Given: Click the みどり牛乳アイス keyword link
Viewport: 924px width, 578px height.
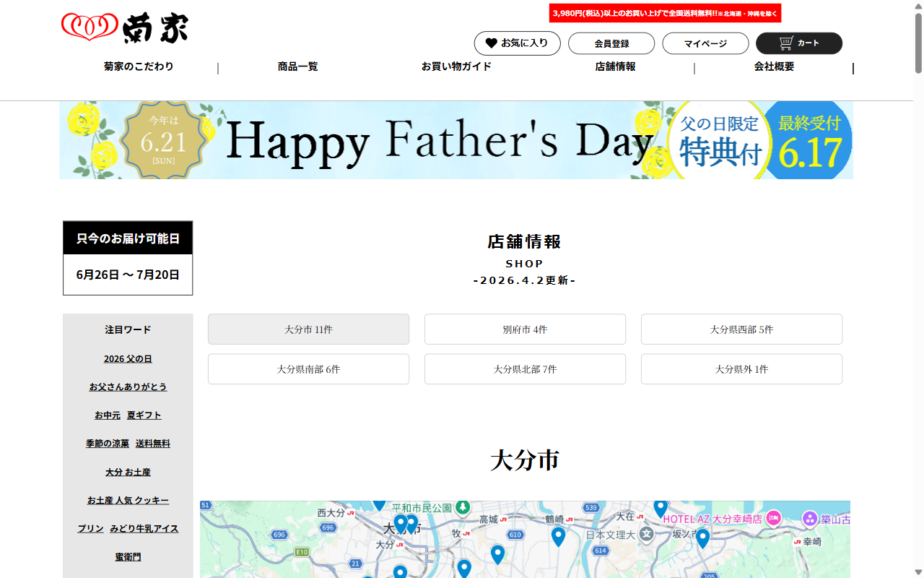Looking at the screenshot, I should [x=144, y=529].
